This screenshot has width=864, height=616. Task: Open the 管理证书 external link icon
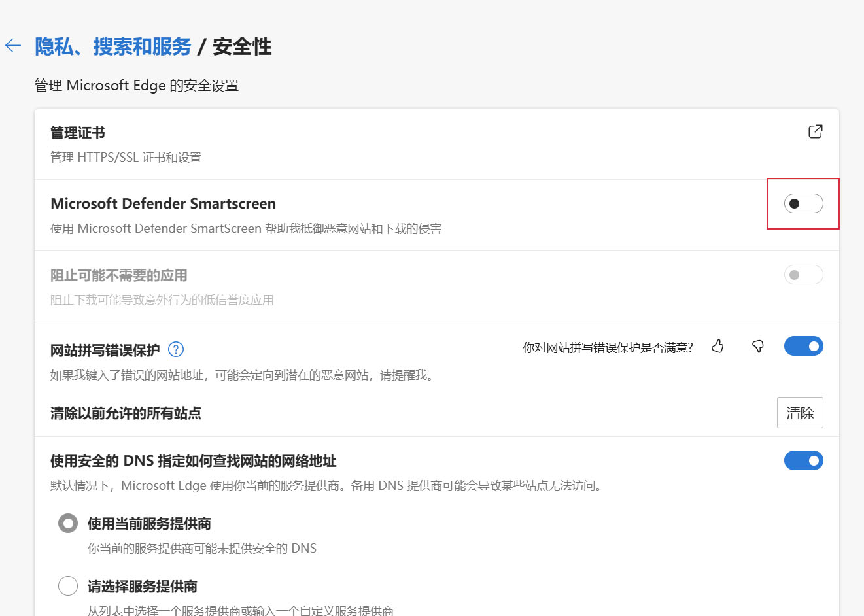[815, 131]
